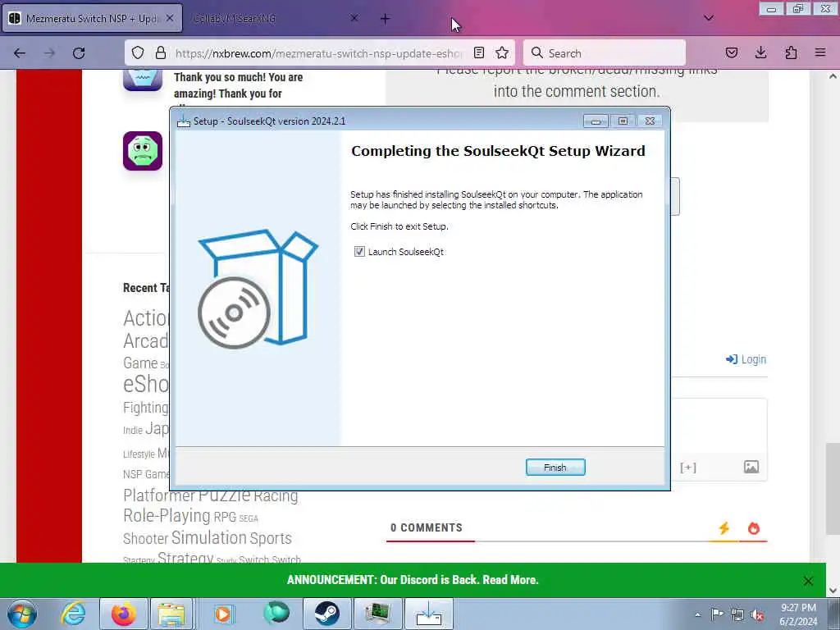Open a new Firefox tab

point(385,19)
